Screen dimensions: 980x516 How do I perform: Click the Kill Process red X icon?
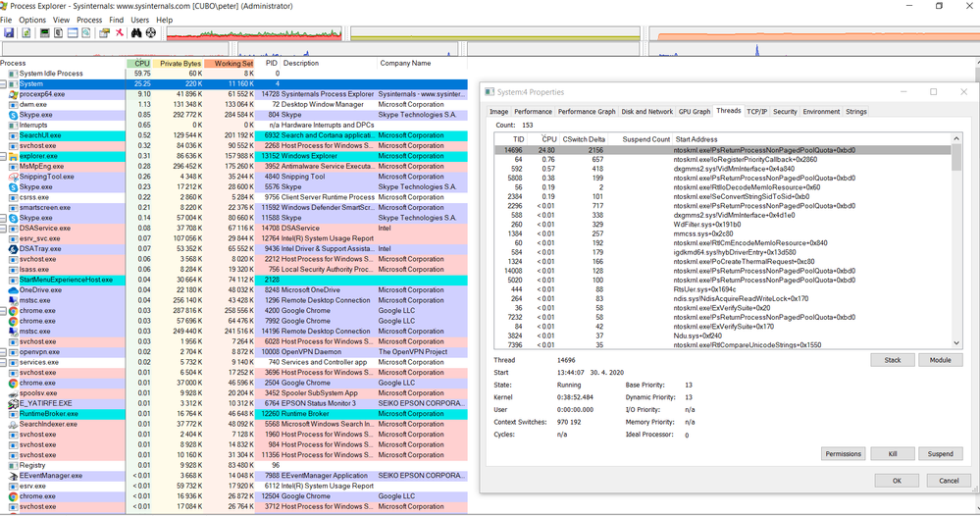point(120,32)
